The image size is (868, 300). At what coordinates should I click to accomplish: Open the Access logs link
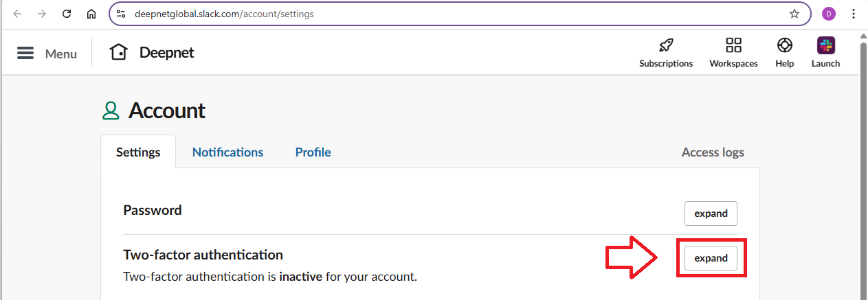(x=713, y=152)
